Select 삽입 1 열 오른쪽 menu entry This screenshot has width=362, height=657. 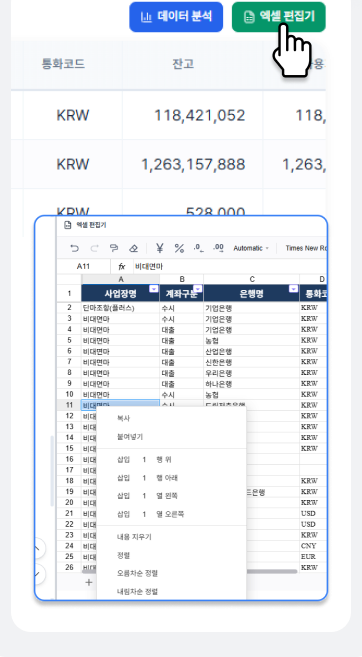(171, 514)
